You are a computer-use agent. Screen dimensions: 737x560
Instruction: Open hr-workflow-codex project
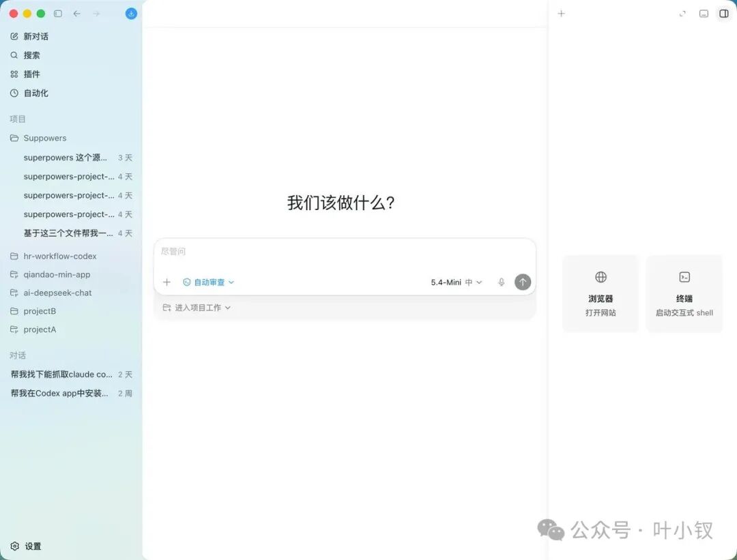(53, 256)
